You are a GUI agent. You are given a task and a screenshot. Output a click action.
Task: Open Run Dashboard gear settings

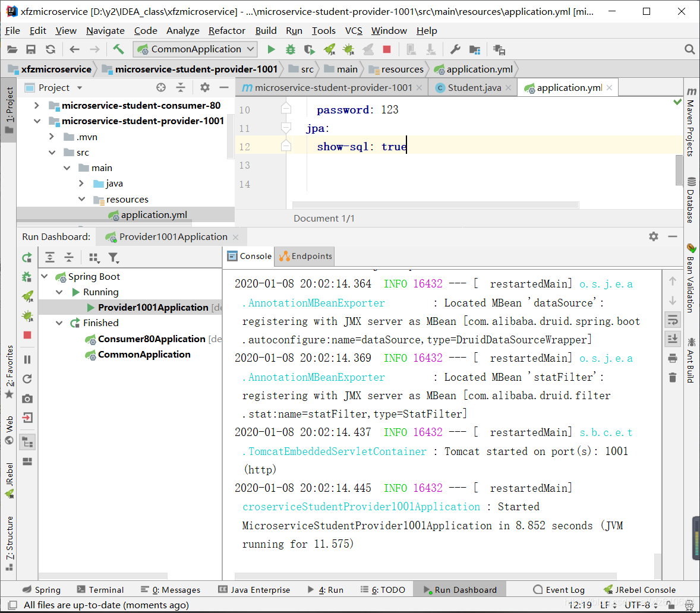pyautogui.click(x=654, y=236)
